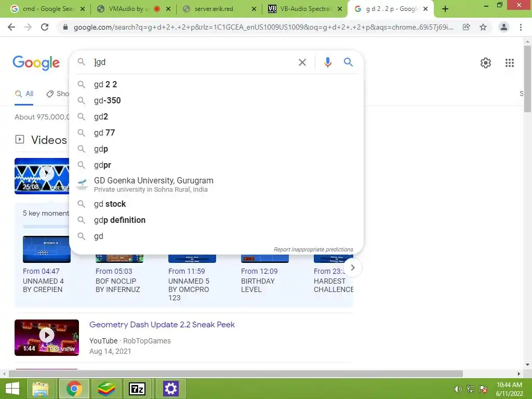Click the Chrome icon on the taskbar
Screen dimensions: 532x399
[74, 389]
